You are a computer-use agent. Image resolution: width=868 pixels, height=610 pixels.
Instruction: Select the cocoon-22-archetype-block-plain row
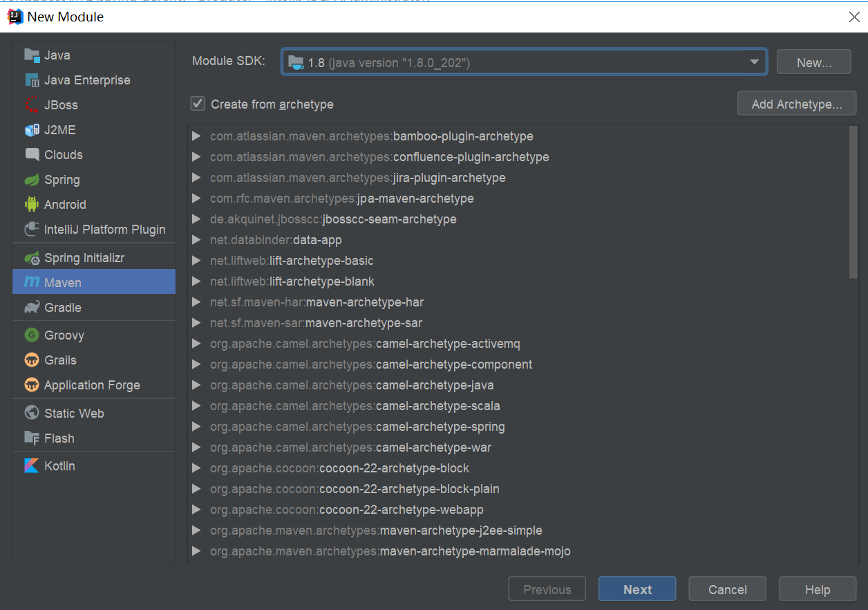click(518, 489)
